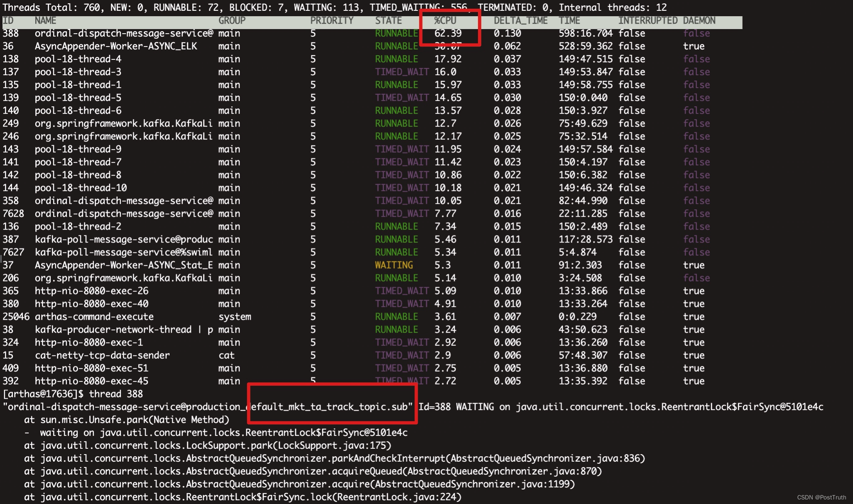Click the cat group value
The width and height of the screenshot is (853, 504).
[226, 355]
